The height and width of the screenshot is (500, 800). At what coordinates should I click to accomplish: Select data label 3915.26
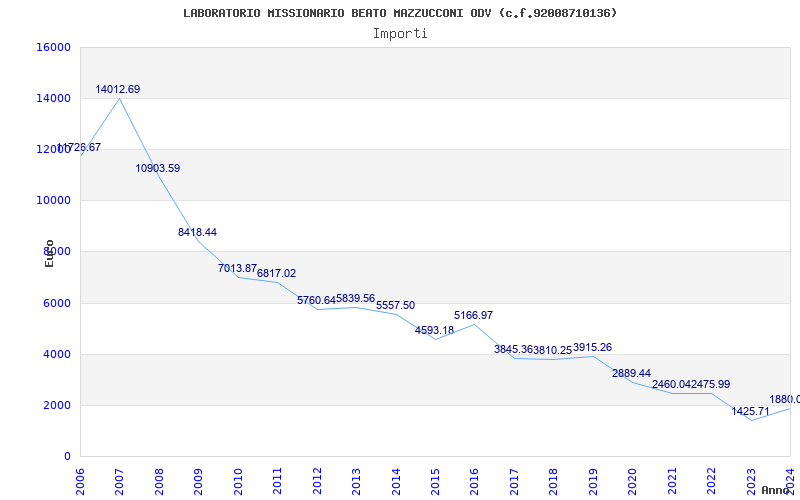[592, 347]
